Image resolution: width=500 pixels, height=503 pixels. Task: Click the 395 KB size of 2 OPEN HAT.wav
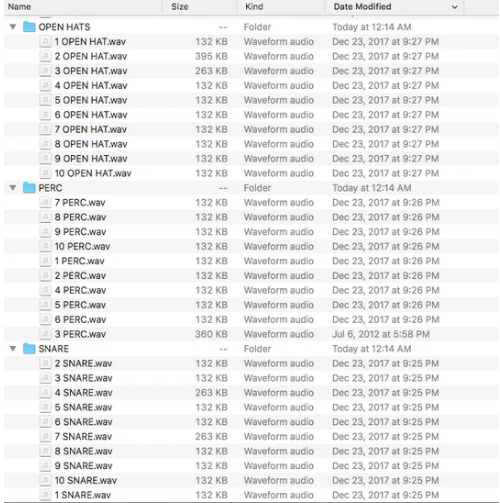(x=211, y=56)
